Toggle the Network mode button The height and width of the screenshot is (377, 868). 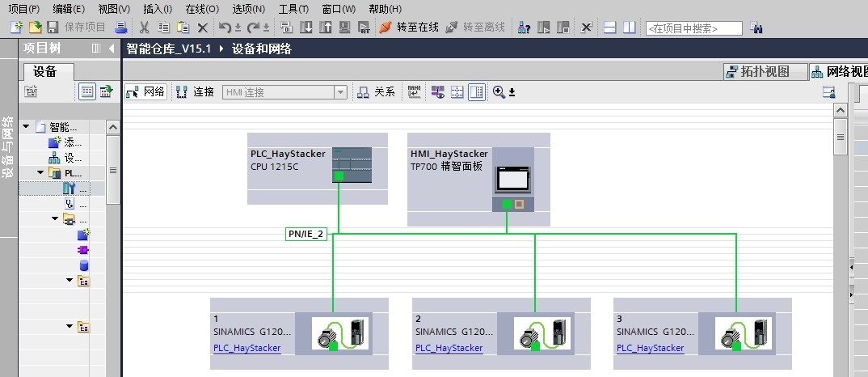click(x=145, y=92)
